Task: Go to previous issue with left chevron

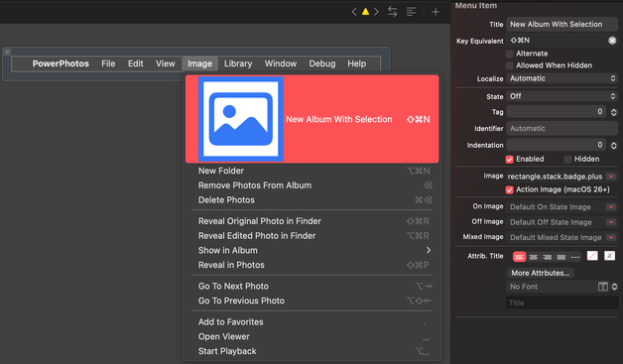Action: pyautogui.click(x=354, y=12)
